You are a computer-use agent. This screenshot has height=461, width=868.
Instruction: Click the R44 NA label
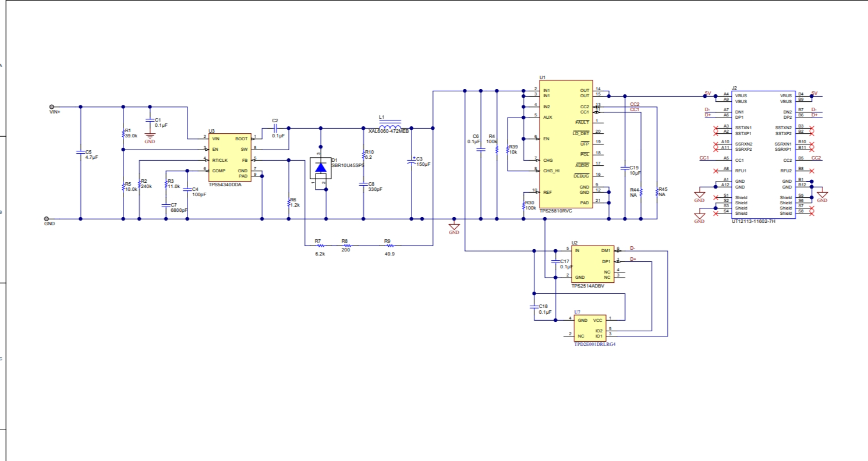coord(634,193)
